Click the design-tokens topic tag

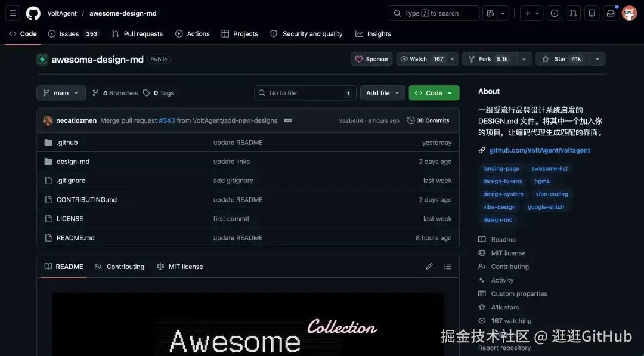coord(502,181)
